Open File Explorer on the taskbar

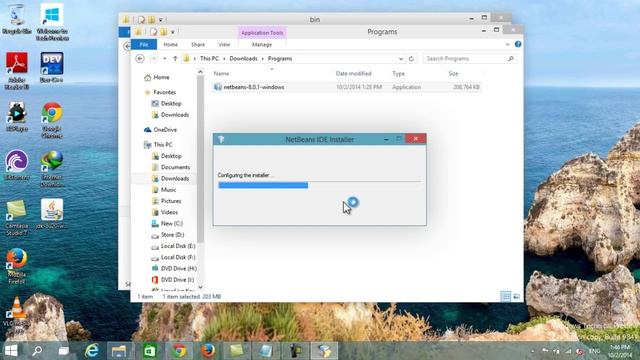point(119,351)
